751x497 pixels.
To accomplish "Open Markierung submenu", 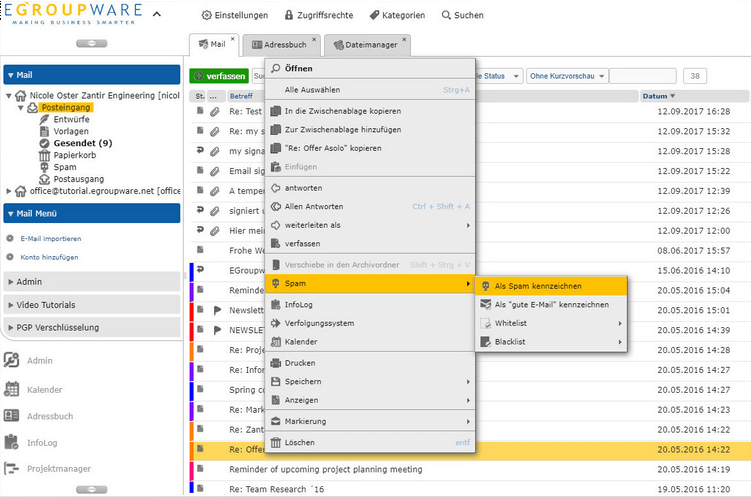I will [370, 422].
